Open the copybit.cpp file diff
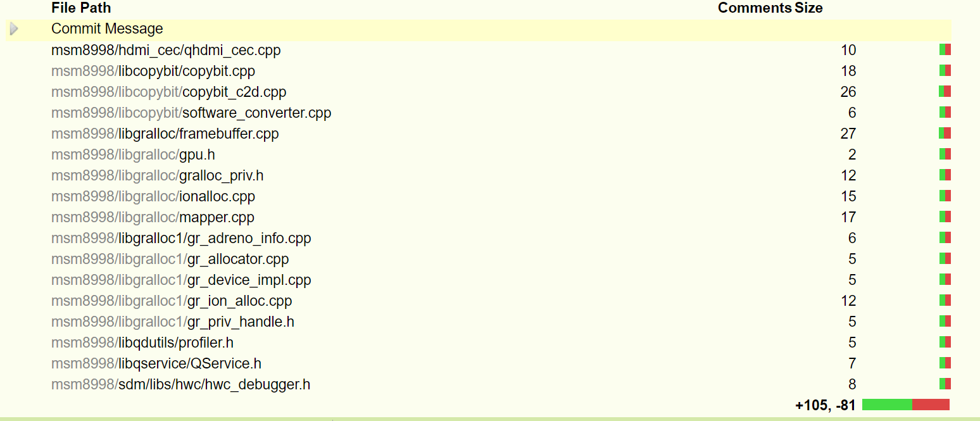 153,71
